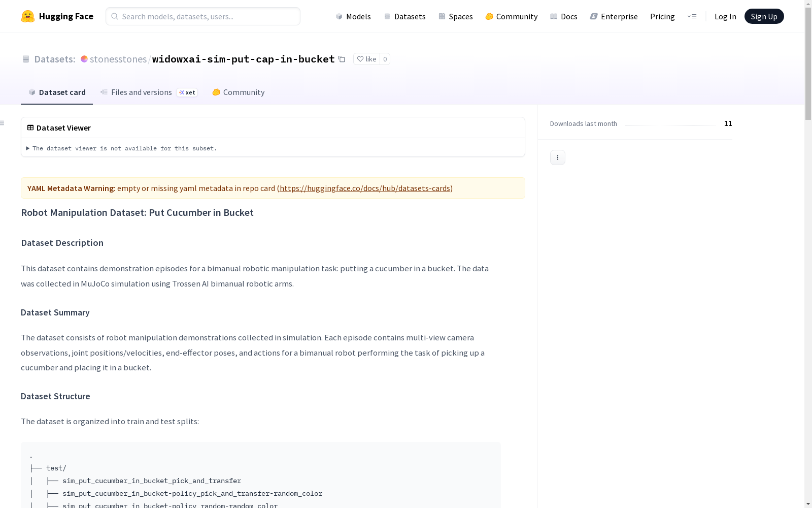
Task: Click the policy_pick_and_transfer-random_color tree line
Action: 192,493
